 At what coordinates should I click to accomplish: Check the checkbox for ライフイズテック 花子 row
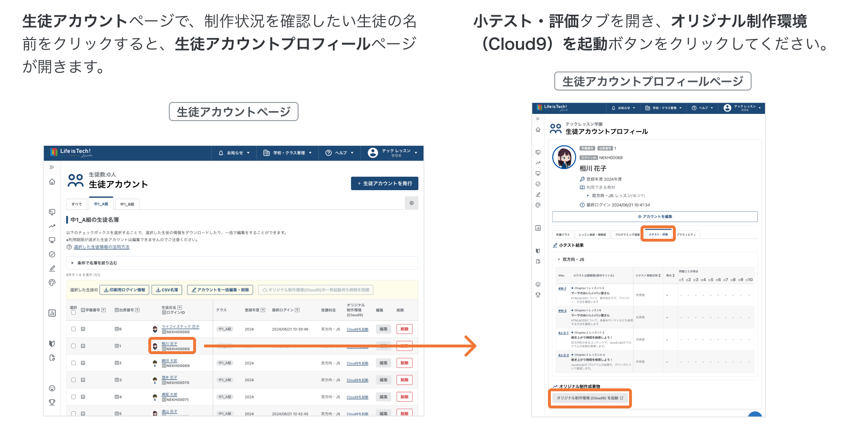click(x=73, y=329)
